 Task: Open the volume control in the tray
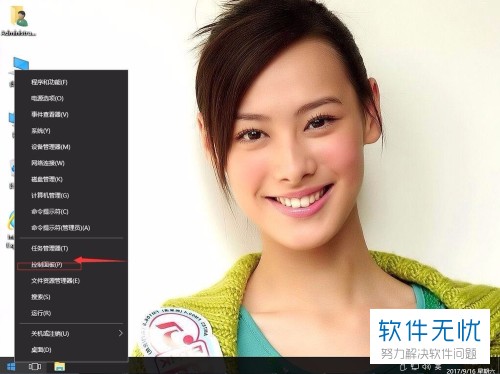[x=426, y=367]
